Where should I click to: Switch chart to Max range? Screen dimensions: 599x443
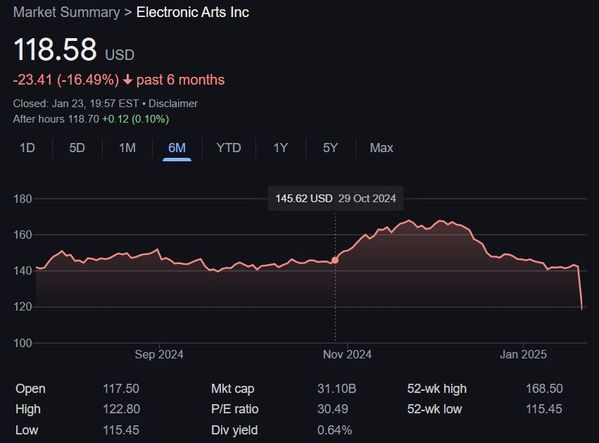click(381, 148)
